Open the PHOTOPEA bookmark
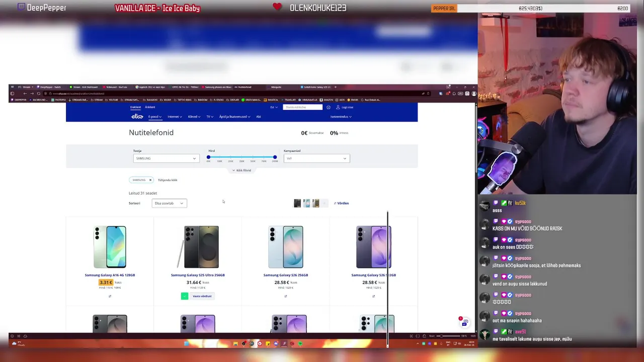The height and width of the screenshot is (362, 644). pos(58,100)
